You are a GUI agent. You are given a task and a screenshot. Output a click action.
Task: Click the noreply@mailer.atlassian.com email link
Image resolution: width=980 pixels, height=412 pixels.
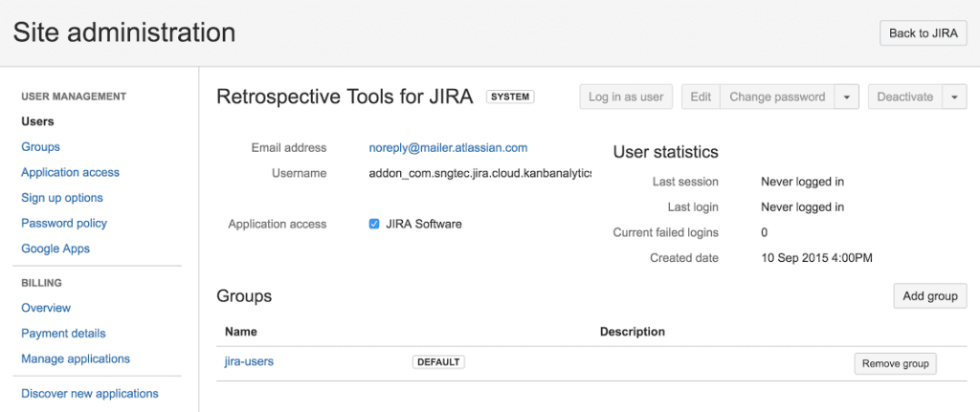tap(448, 148)
